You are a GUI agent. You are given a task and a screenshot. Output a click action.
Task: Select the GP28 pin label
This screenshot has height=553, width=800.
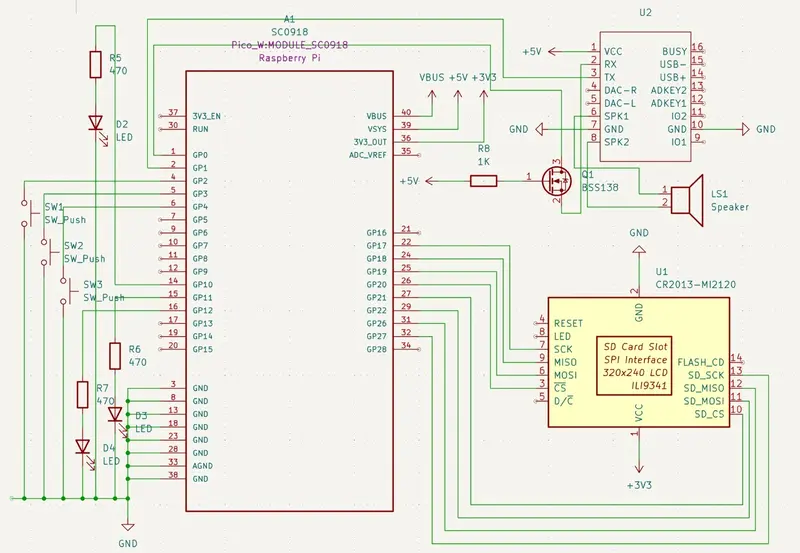377,349
